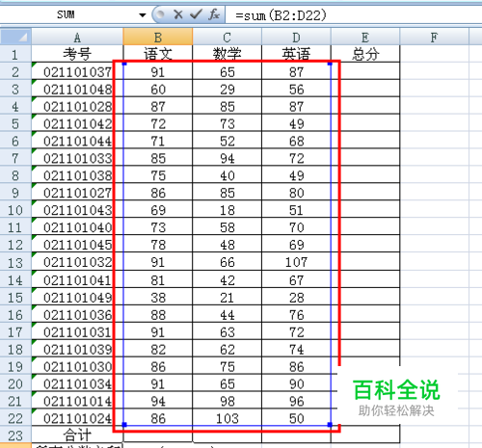The height and width of the screenshot is (448, 482).
Task: Select cell with ID 021101028
Action: point(77,106)
